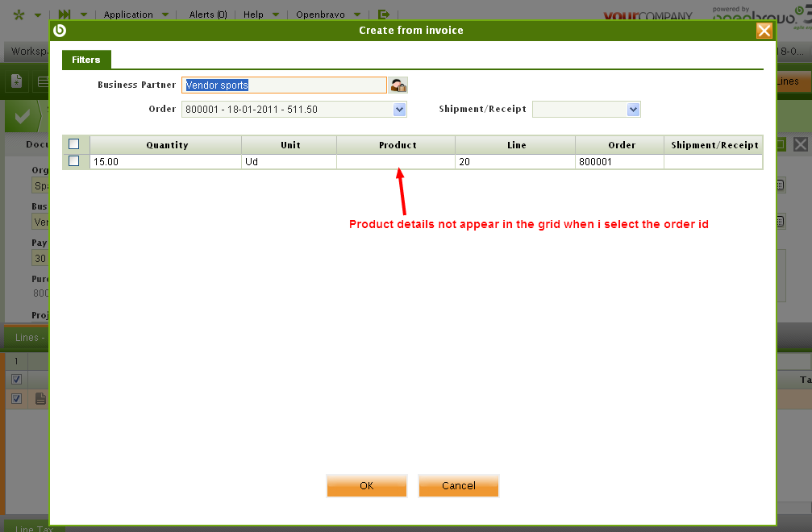Close the Create from invoice dialog
Image resolution: width=812 pixels, height=532 pixels.
(764, 31)
